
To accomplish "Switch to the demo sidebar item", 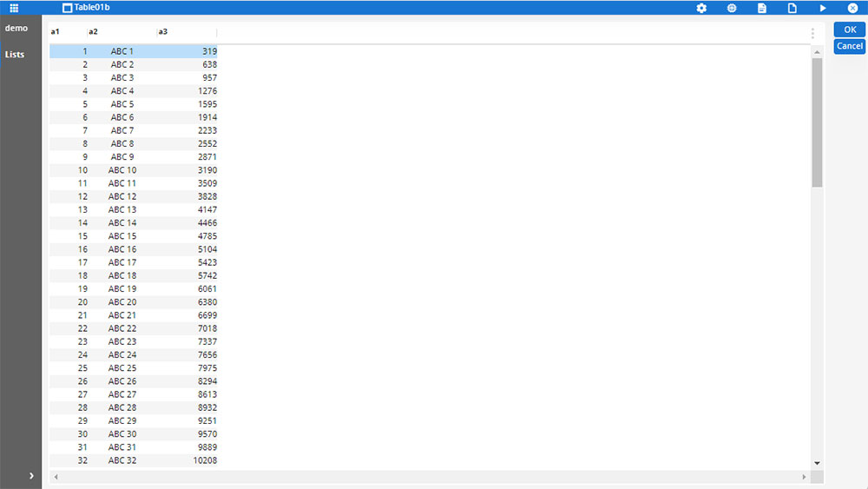I will click(x=16, y=29).
